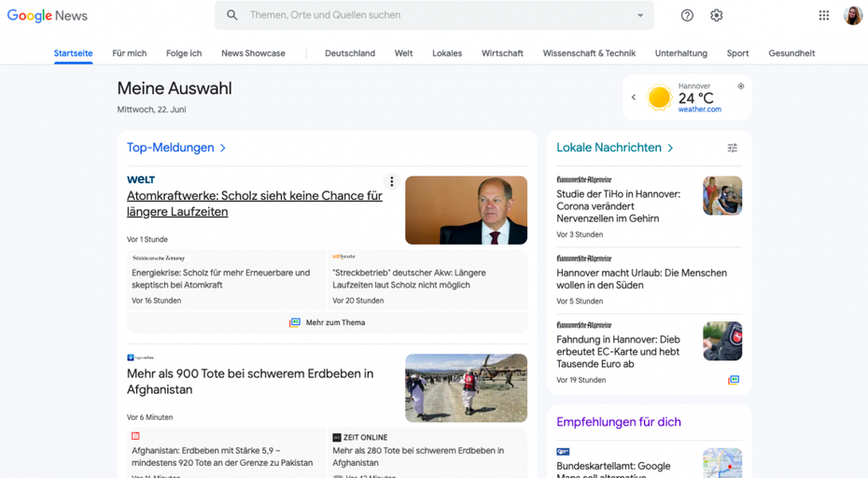Image resolution: width=868 pixels, height=478 pixels.
Task: Click Hannoversche Allgemeine logo above Urlaub article
Action: point(584,258)
